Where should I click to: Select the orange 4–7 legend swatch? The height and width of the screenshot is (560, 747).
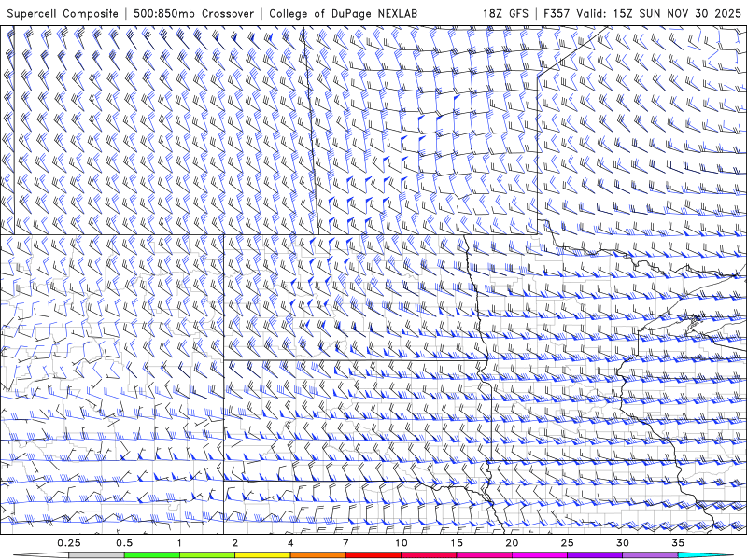(x=317, y=555)
